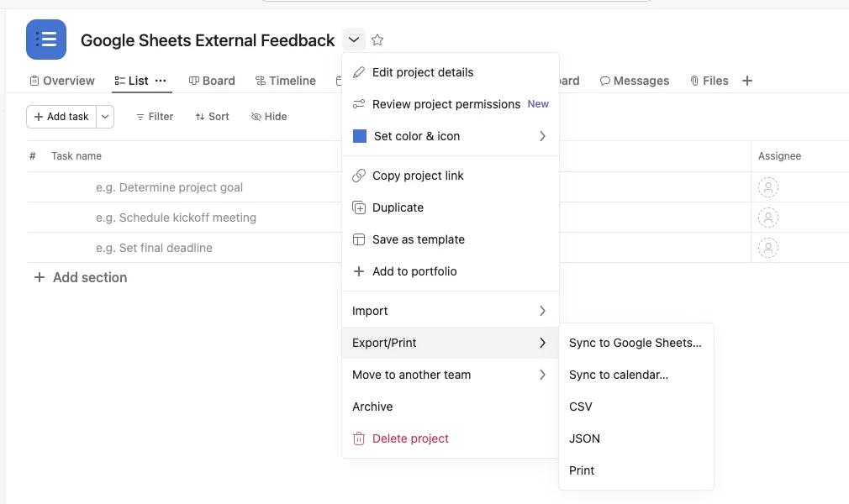Open the Add task dropdown arrow

(105, 117)
